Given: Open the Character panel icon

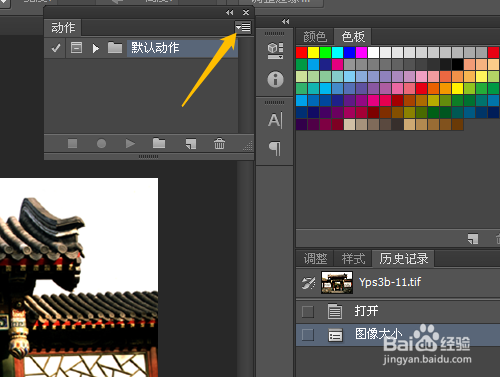Looking at the screenshot, I should 275,120.
